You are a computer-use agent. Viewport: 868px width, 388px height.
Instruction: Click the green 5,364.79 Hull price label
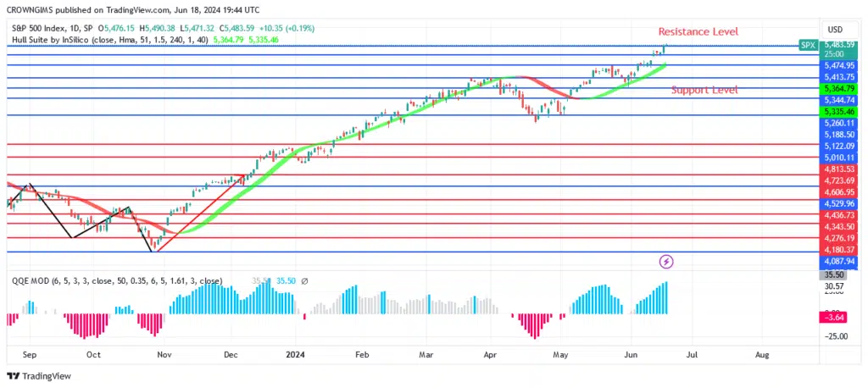coord(837,88)
